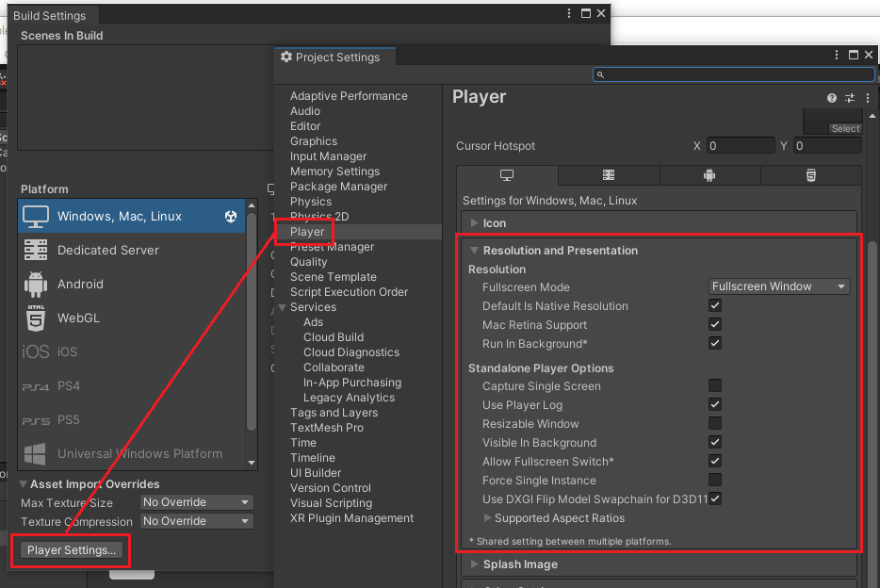
Task: Click the Select cursor texture button
Action: coord(845,128)
